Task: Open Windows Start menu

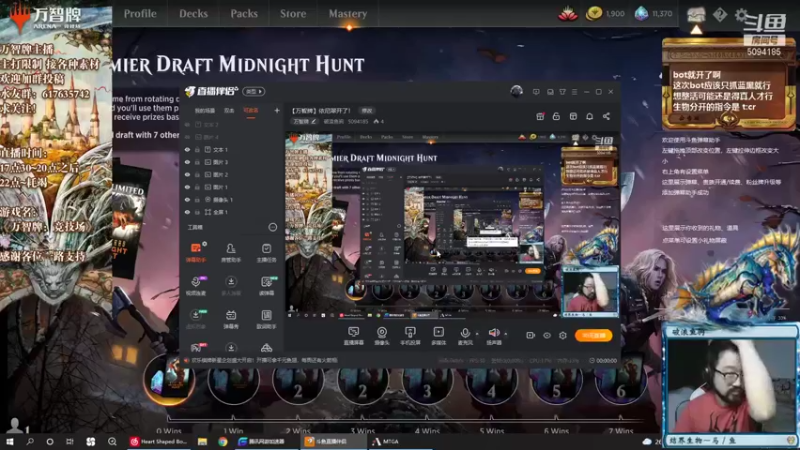Action: [x=10, y=441]
